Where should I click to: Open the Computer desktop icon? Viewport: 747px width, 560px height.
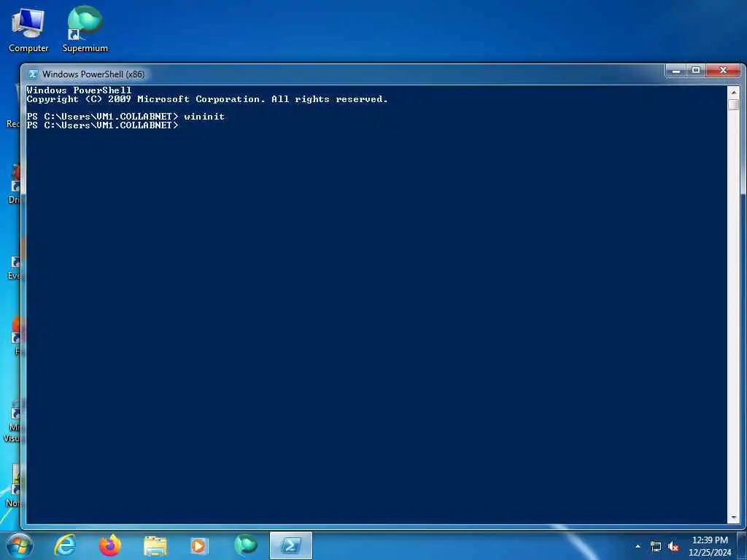coord(28,29)
